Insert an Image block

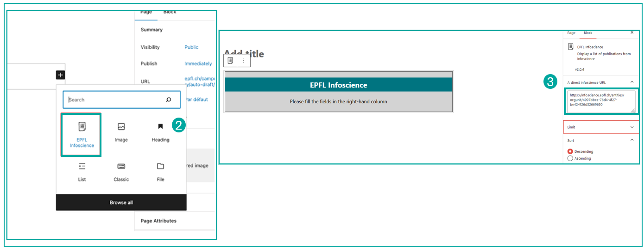click(121, 132)
